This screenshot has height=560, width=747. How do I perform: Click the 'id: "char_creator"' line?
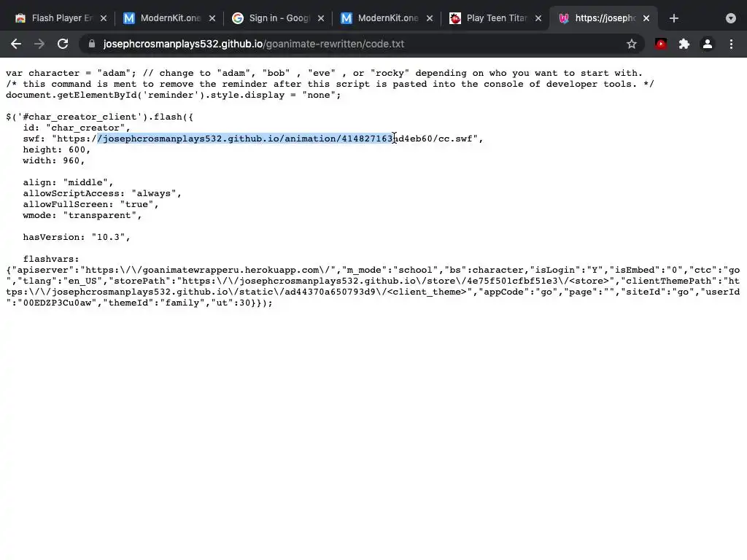tap(76, 128)
